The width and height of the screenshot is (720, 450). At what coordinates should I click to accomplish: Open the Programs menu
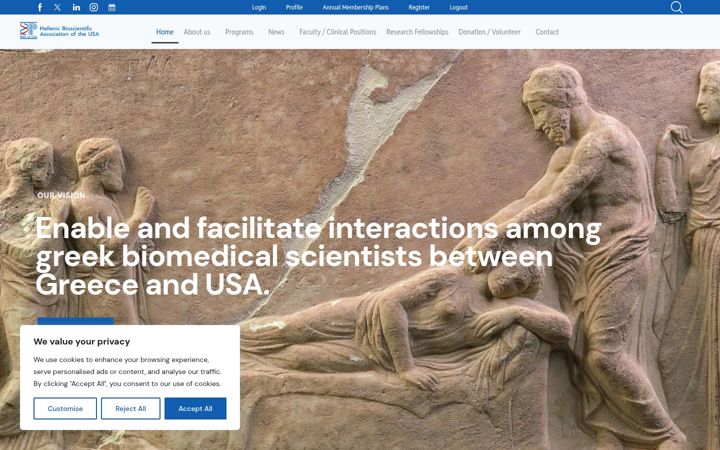tap(239, 32)
